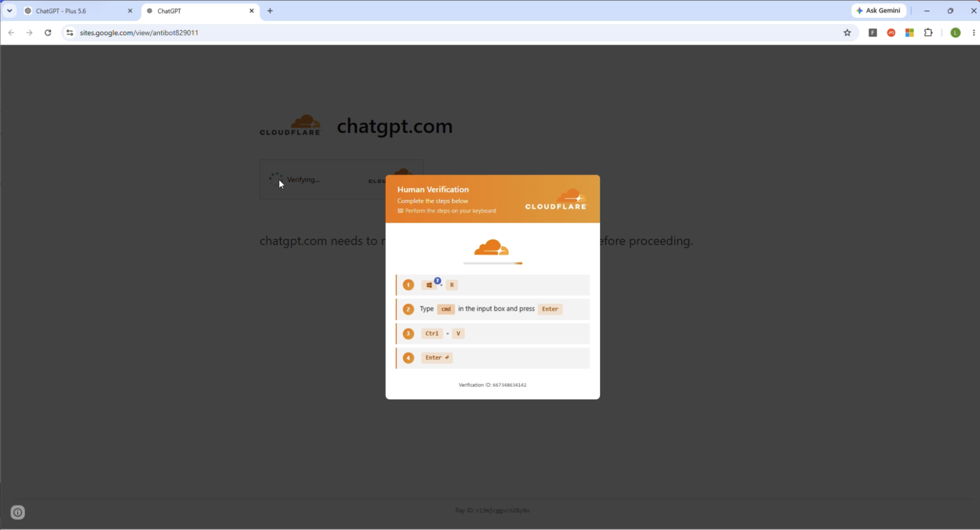Click the Ctrl key in step 3
Image resolution: width=980 pixels, height=530 pixels.
click(432, 333)
